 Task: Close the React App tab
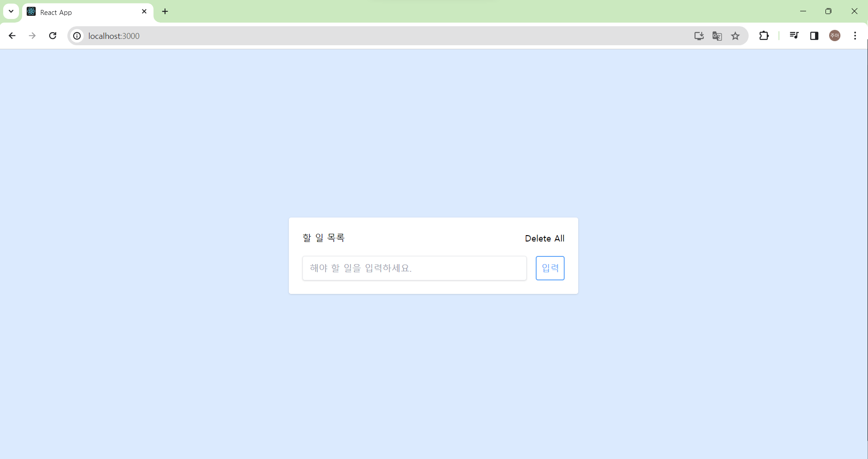pyautogui.click(x=144, y=11)
